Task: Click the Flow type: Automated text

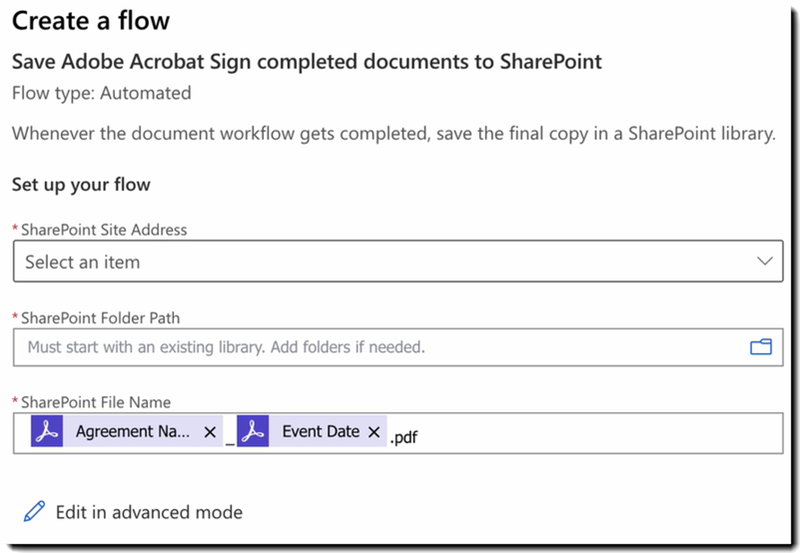Action: [x=101, y=93]
